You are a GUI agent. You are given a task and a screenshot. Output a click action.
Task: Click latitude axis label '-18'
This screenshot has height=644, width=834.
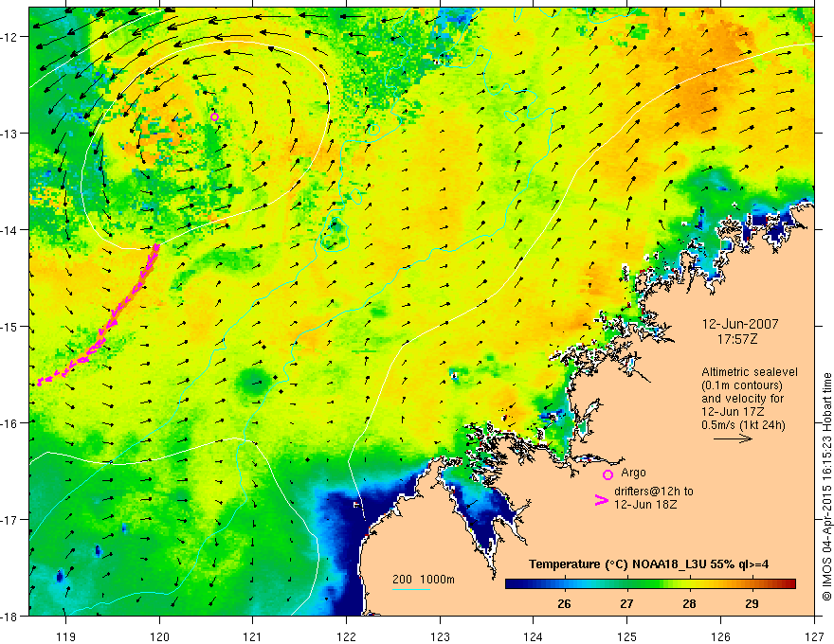(10, 616)
